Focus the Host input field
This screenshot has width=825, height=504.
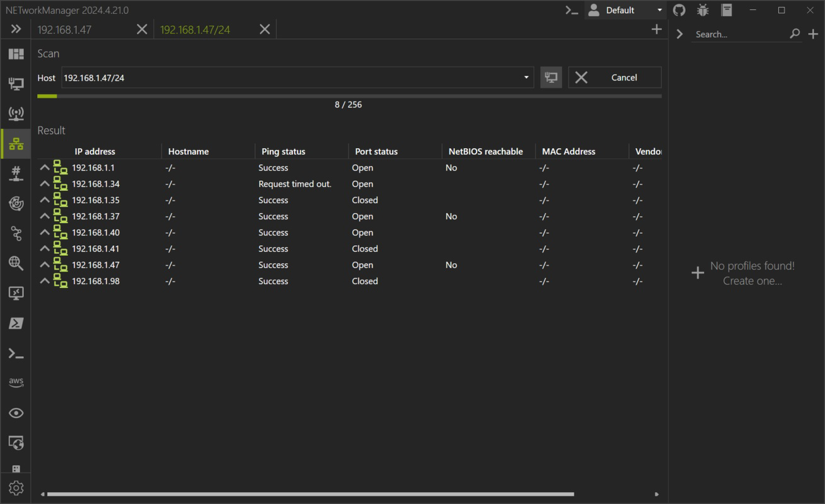tap(297, 77)
